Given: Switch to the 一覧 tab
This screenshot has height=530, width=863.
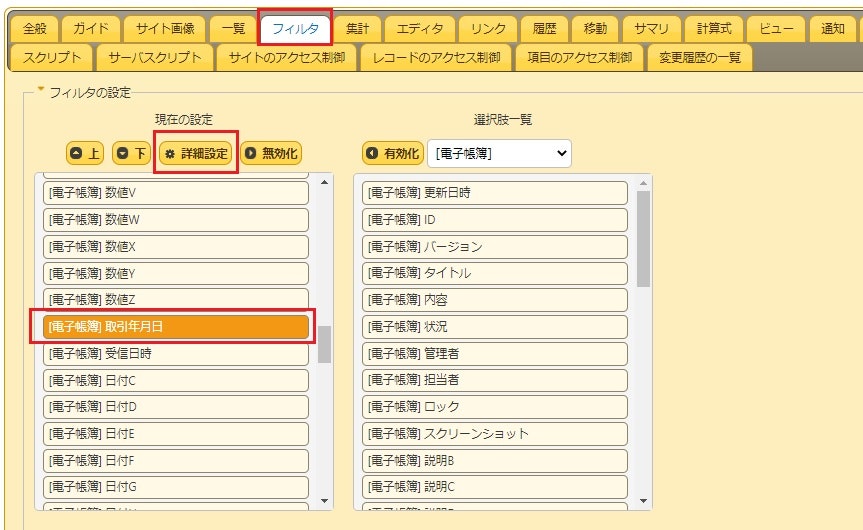Looking at the screenshot, I should [x=233, y=29].
